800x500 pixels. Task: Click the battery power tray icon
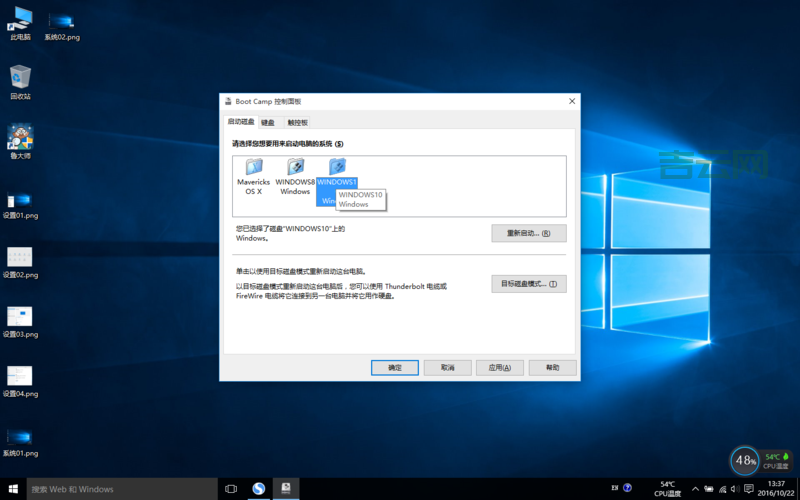click(x=709, y=489)
